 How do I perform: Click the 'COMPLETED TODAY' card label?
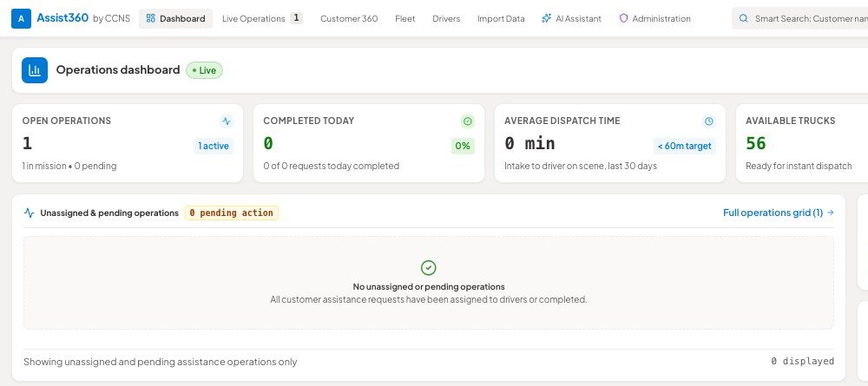308,121
